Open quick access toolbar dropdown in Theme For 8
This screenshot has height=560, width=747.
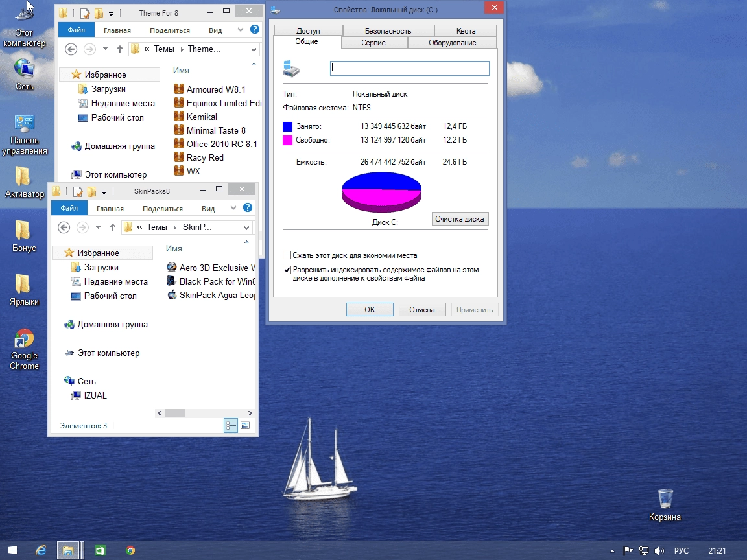(x=111, y=14)
